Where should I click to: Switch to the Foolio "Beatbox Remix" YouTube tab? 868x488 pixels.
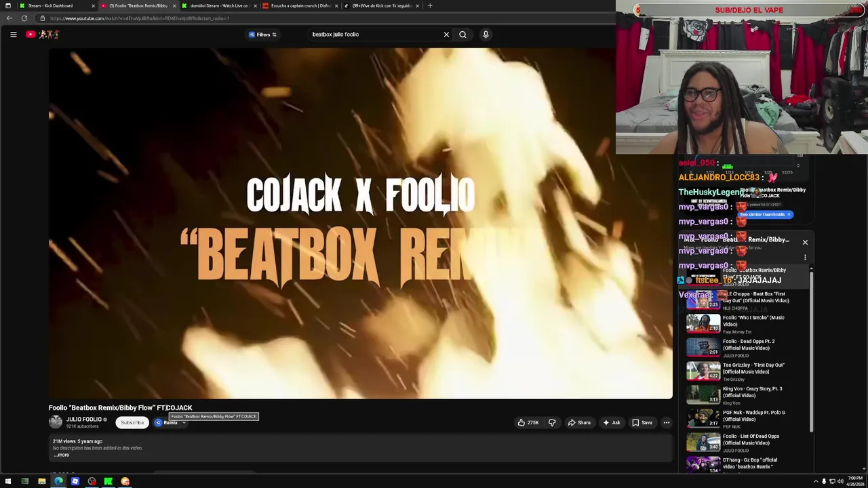(x=138, y=5)
